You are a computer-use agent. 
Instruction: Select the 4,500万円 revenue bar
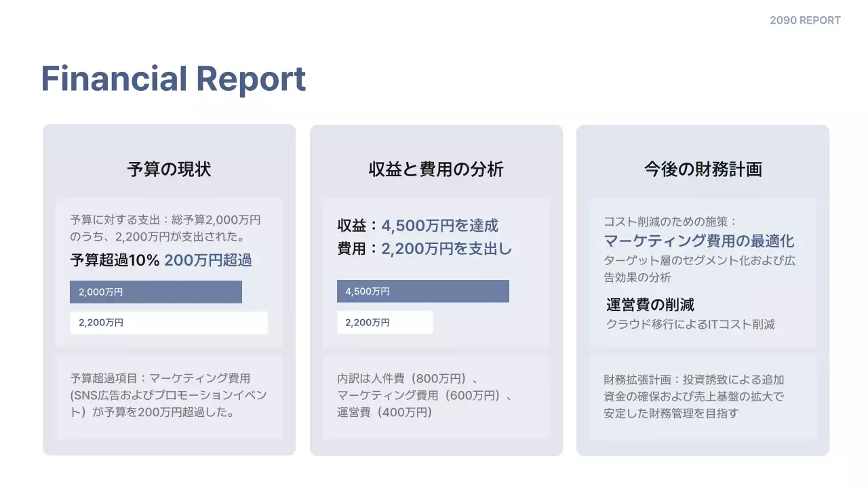click(x=423, y=291)
